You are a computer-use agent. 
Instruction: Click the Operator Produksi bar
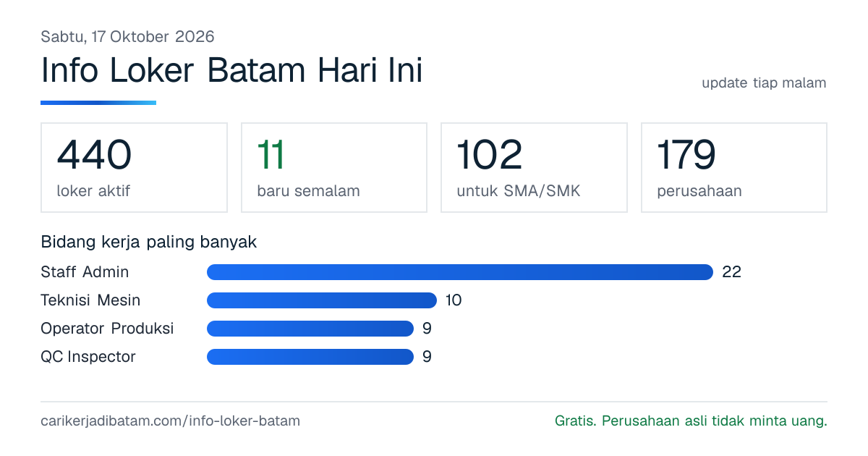(310, 329)
